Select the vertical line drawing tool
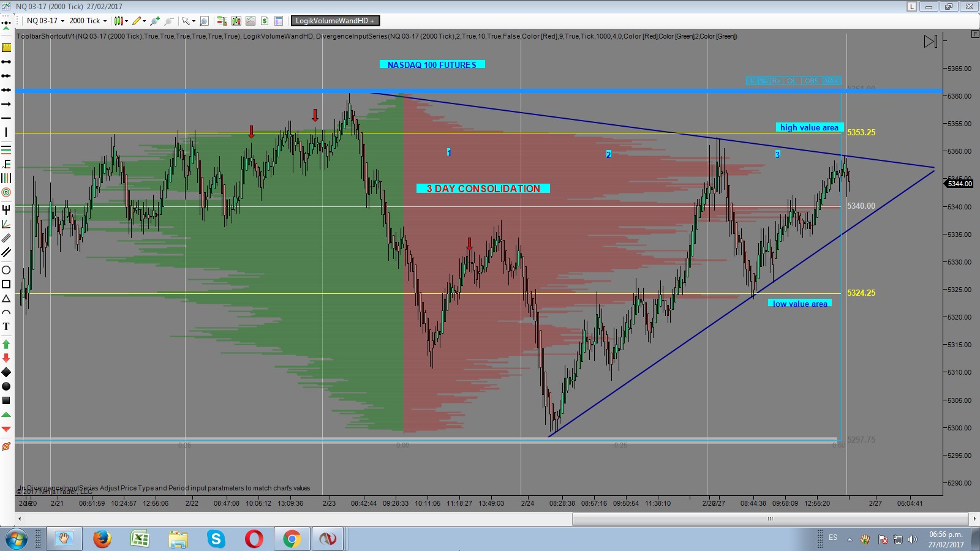The height and width of the screenshot is (551, 980). tap(6, 132)
